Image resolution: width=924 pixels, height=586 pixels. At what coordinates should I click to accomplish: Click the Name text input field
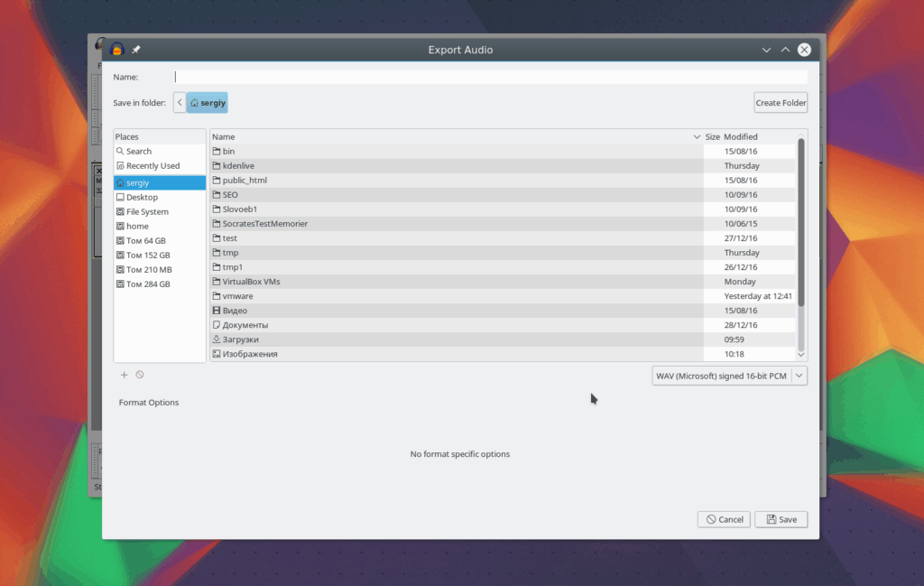coord(490,78)
